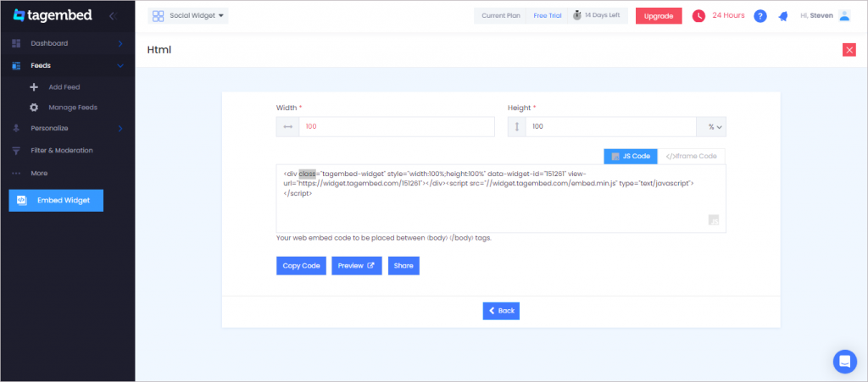The image size is (868, 382).
Task: Close the Html panel with red X
Action: tap(849, 50)
